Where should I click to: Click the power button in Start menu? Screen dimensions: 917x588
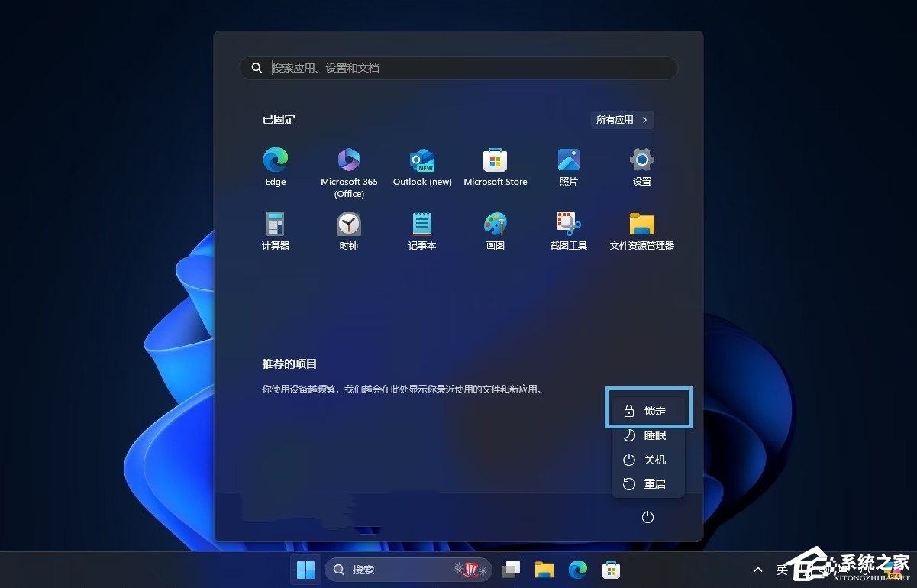coord(647,517)
